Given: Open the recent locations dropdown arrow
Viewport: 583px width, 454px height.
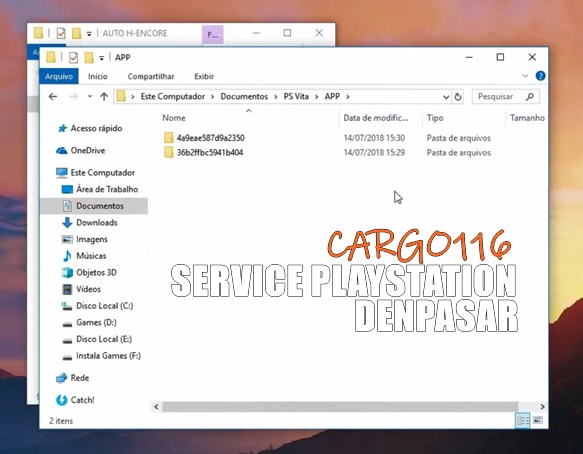Looking at the screenshot, I should (90, 97).
